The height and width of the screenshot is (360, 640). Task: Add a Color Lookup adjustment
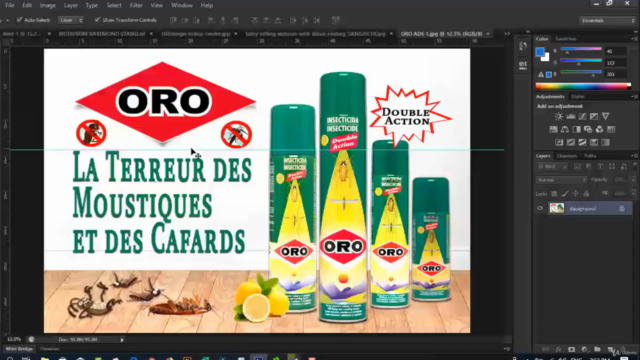pyautogui.click(x=611, y=129)
